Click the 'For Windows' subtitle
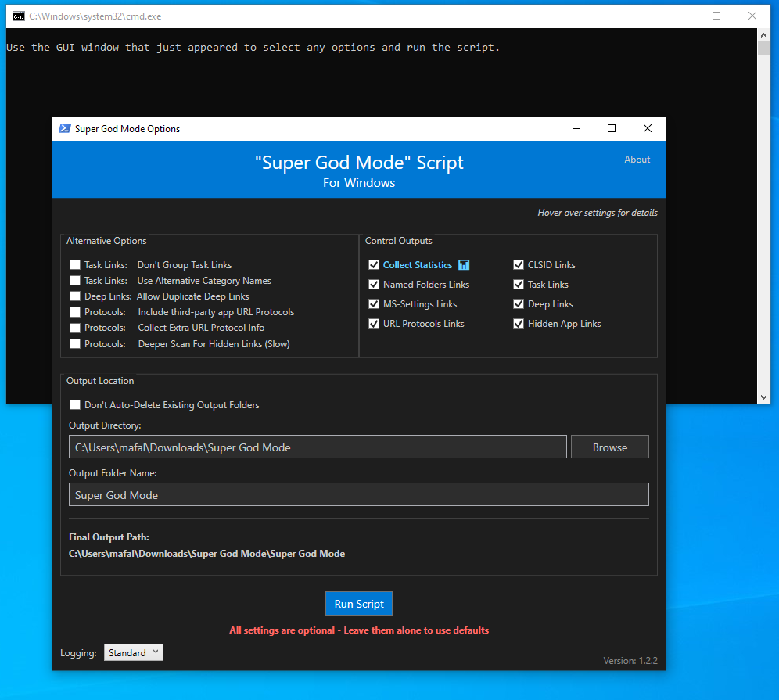This screenshot has width=779, height=700. click(x=359, y=183)
